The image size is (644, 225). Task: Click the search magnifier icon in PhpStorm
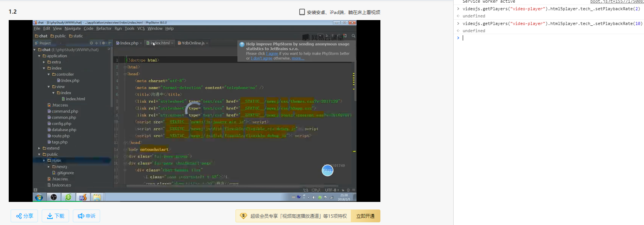[x=353, y=36]
